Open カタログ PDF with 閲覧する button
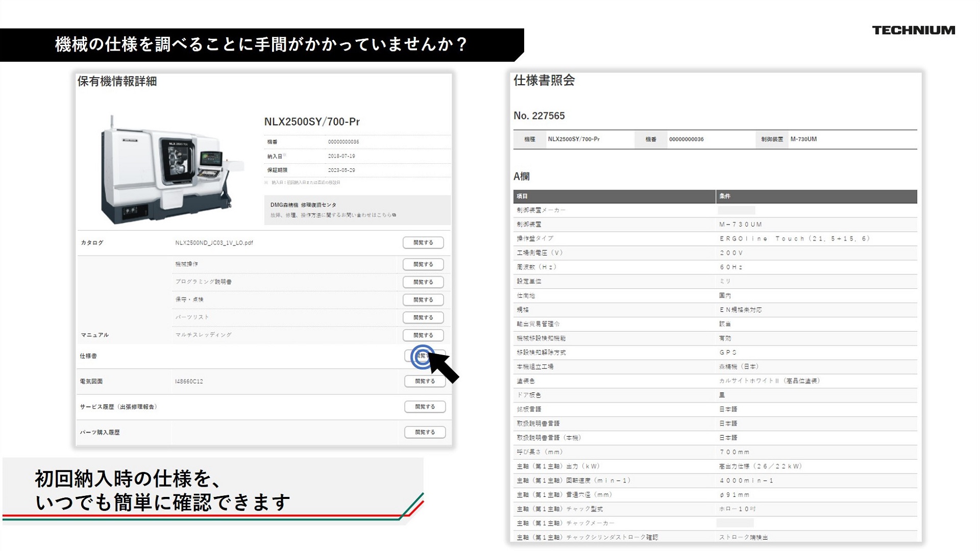 click(x=423, y=243)
